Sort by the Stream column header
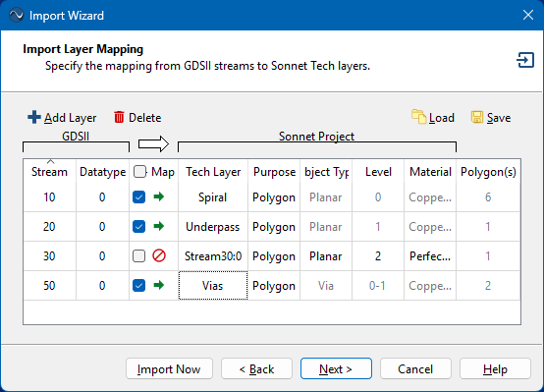The width and height of the screenshot is (544, 392). (50, 172)
